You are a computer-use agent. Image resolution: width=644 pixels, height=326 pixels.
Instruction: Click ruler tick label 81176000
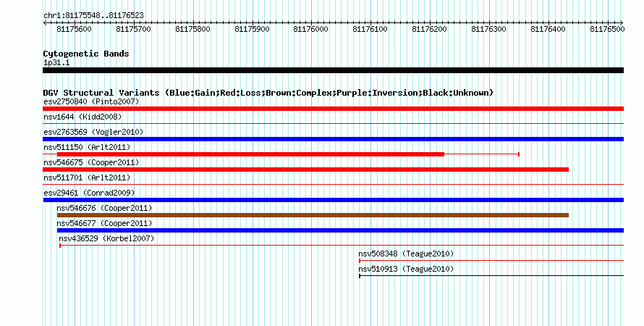[x=311, y=29]
